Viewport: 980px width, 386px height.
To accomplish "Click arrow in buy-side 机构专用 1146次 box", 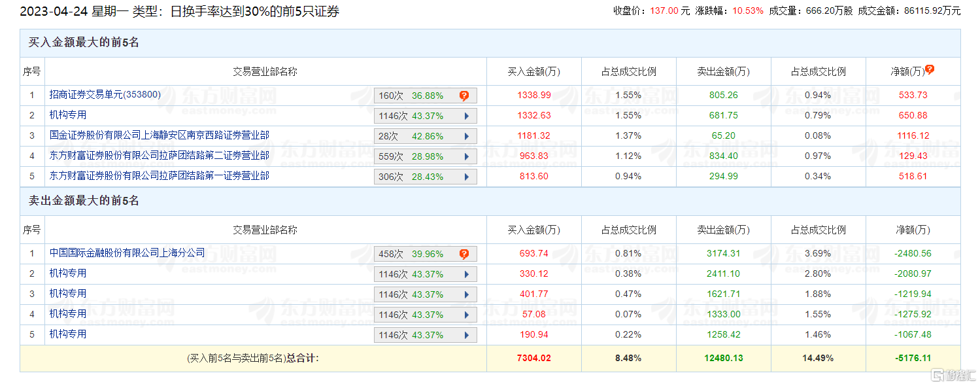I will pyautogui.click(x=467, y=116).
